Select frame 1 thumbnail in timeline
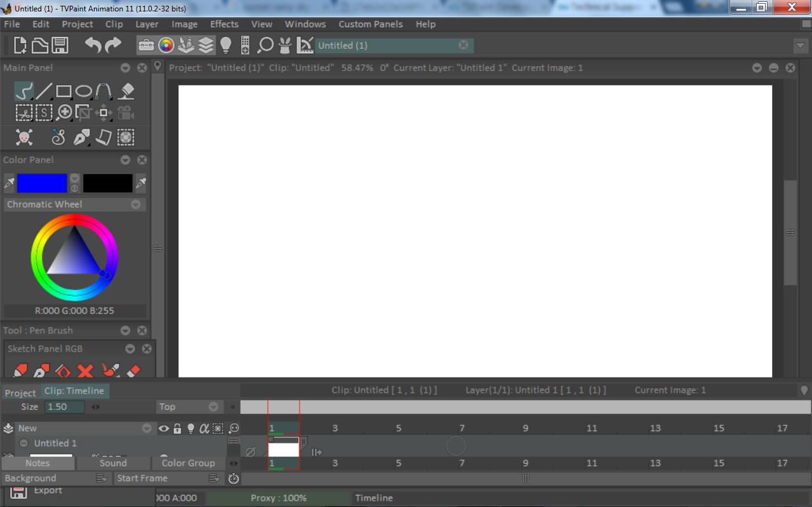 click(x=284, y=450)
